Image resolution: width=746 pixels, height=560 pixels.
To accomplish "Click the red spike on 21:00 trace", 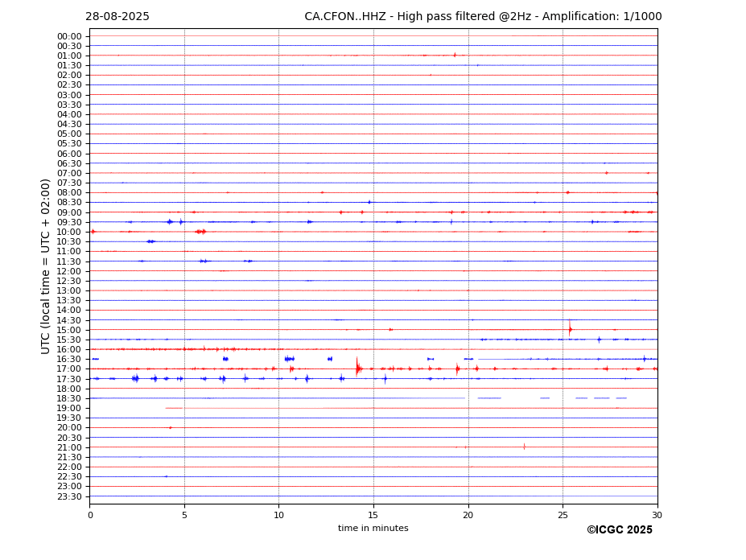I will tap(525, 447).
